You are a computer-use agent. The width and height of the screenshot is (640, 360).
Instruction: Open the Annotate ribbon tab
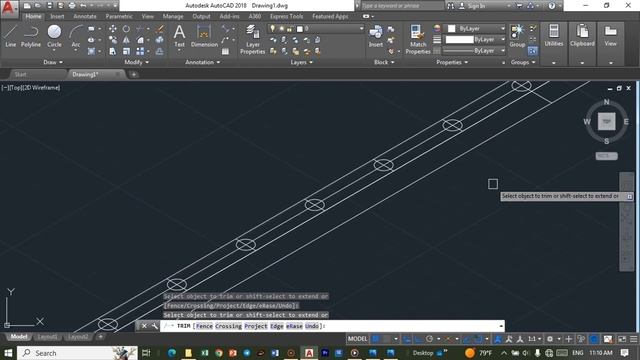pos(84,16)
